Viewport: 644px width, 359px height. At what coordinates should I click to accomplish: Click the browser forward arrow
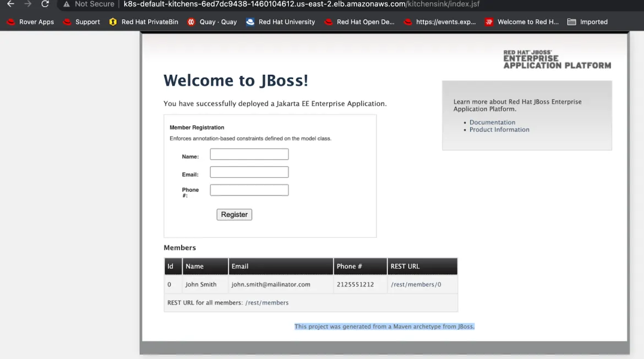[x=28, y=4]
